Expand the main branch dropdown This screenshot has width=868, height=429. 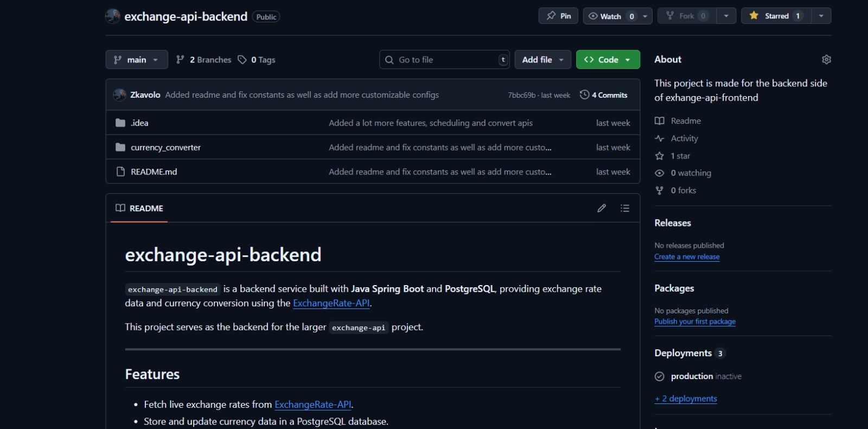point(137,60)
